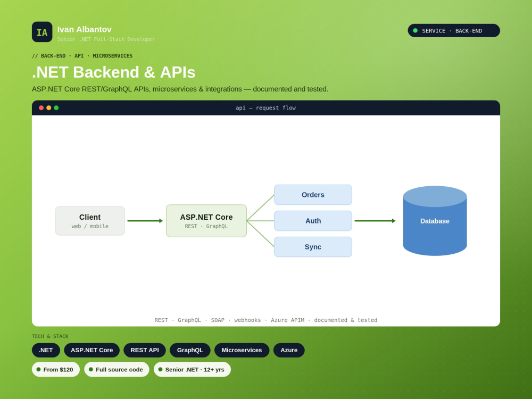
Task: Click the api — request flow title
Action: [x=265, y=108]
